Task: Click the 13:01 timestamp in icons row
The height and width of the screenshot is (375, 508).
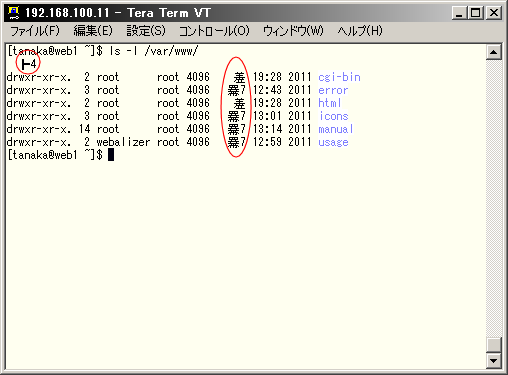Action: tap(267, 116)
